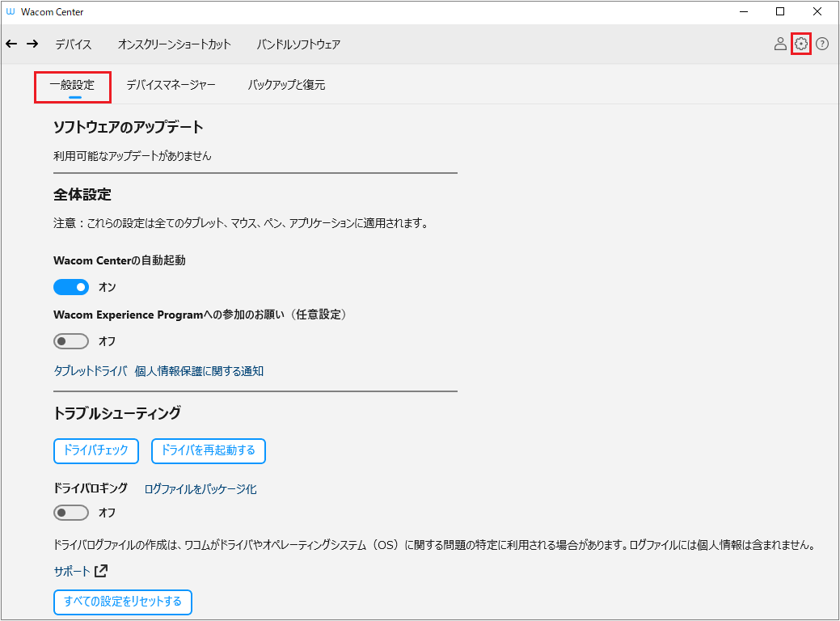Go forward with the right arrow

(x=32, y=44)
